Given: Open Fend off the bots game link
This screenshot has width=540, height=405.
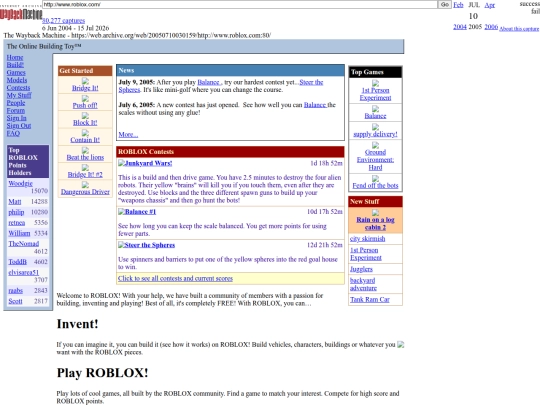Looking at the screenshot, I should click(x=375, y=186).
